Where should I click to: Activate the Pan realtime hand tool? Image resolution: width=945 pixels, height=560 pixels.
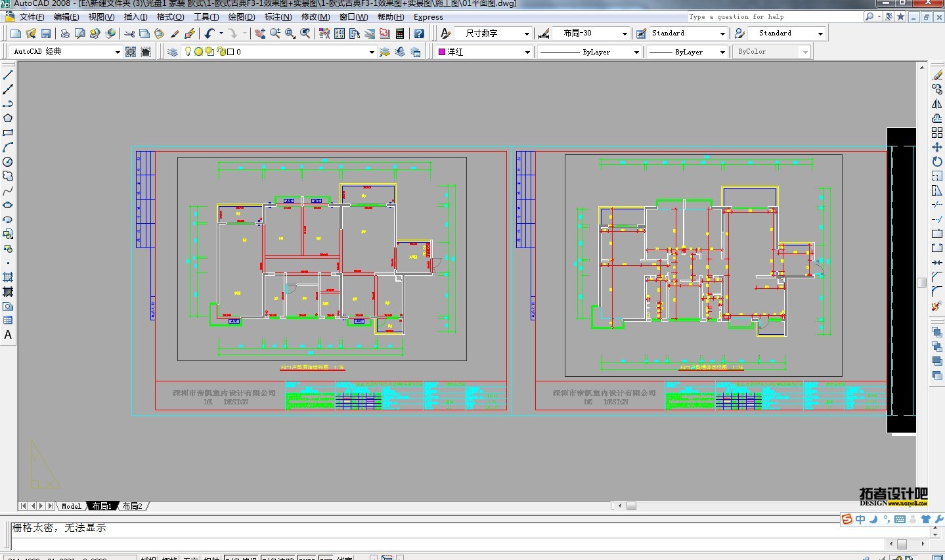260,33
